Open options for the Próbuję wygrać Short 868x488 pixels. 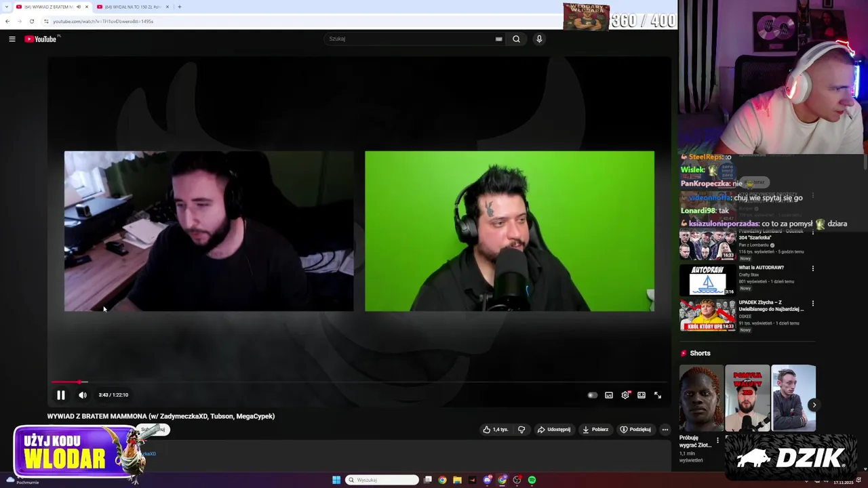[x=718, y=441]
